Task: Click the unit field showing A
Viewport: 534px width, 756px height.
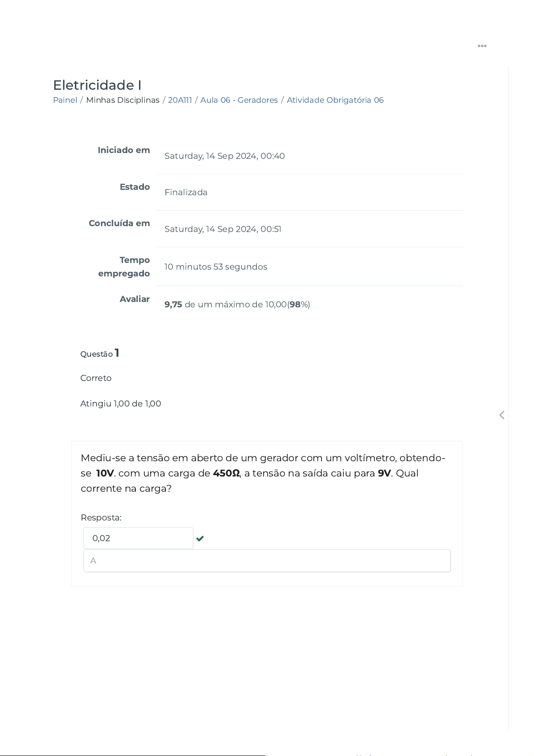Action: coord(267,561)
